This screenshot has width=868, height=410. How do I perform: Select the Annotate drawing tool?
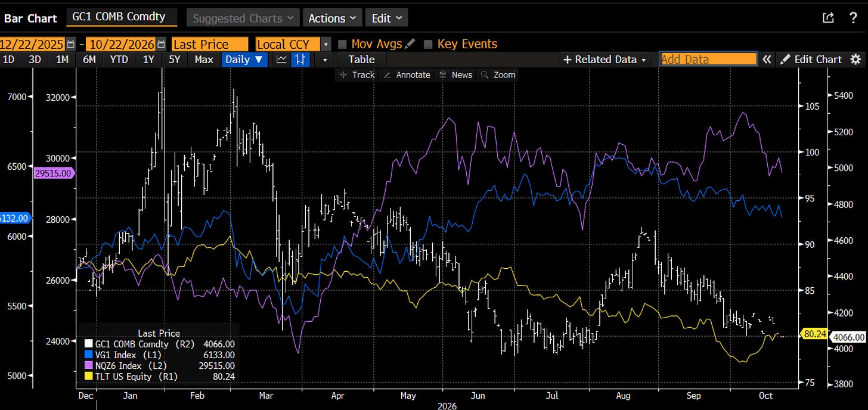407,74
